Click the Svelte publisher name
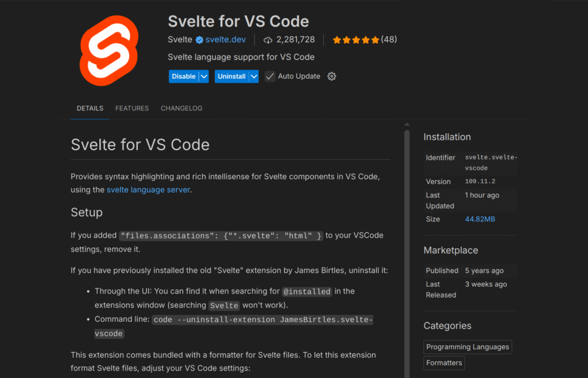The image size is (588, 378). (x=180, y=40)
